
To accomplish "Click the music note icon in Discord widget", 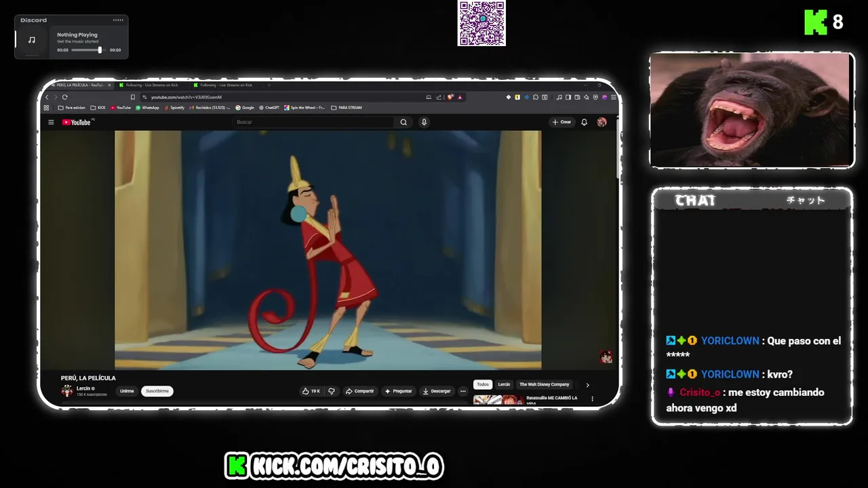I will (x=31, y=40).
